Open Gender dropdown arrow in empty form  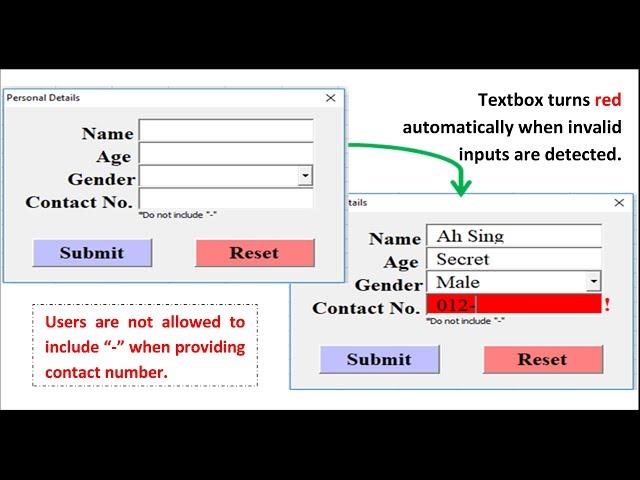click(x=305, y=177)
